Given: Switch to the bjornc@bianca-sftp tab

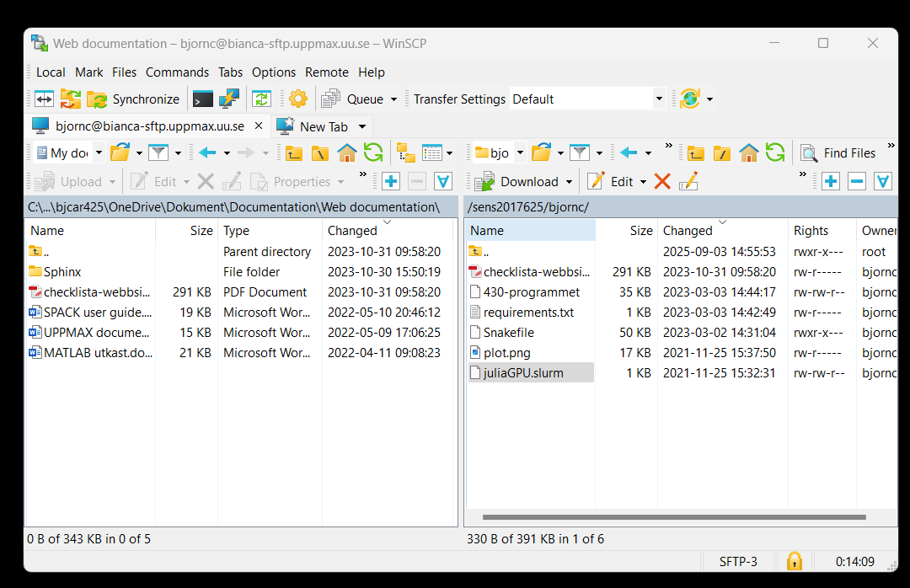Looking at the screenshot, I should pyautogui.click(x=143, y=126).
